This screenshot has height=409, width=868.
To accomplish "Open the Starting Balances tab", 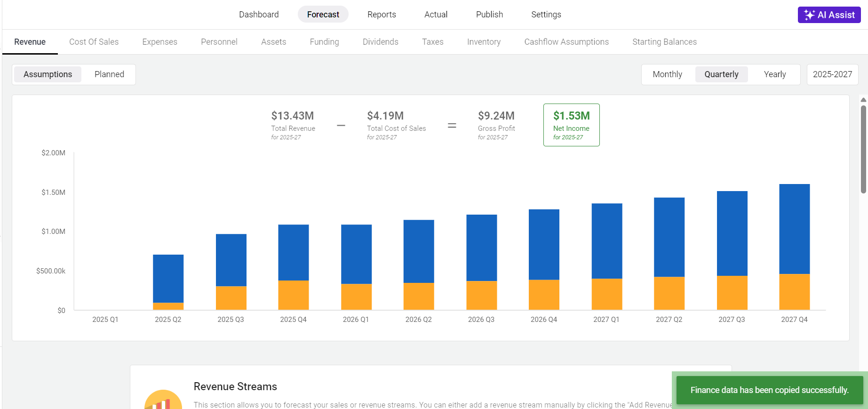I will pyautogui.click(x=664, y=42).
